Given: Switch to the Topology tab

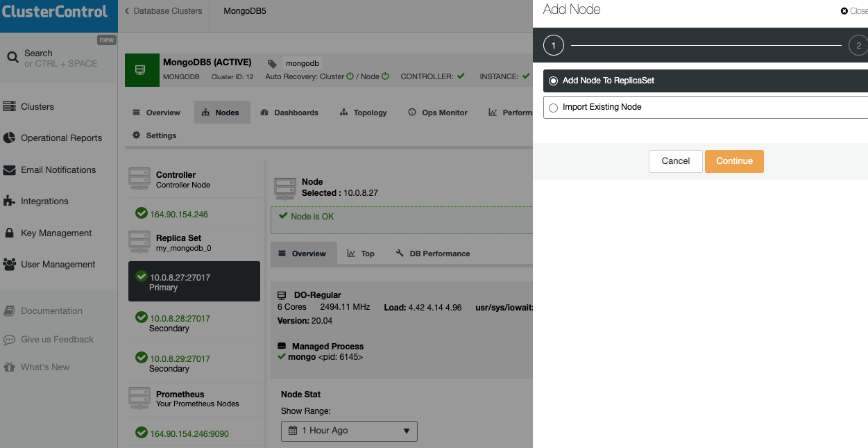Looking at the screenshot, I should coord(364,113).
